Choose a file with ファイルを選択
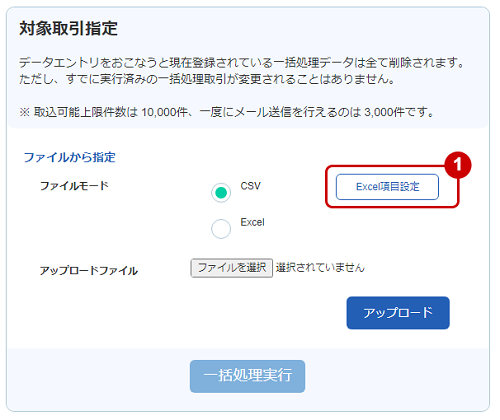The width and height of the screenshot is (500, 420). [232, 268]
